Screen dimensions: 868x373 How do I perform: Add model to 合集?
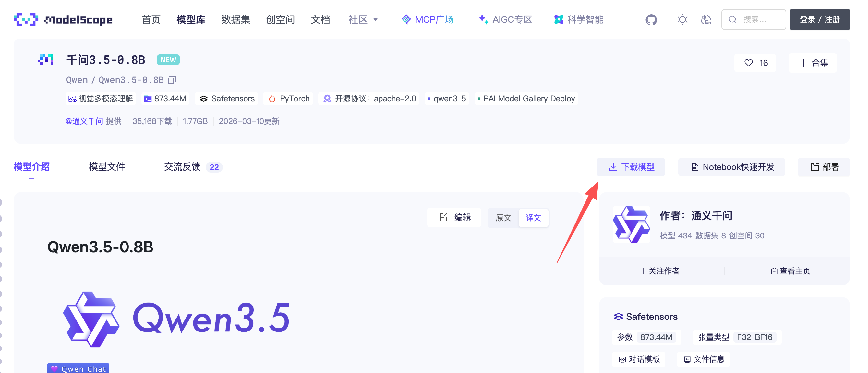click(x=813, y=63)
